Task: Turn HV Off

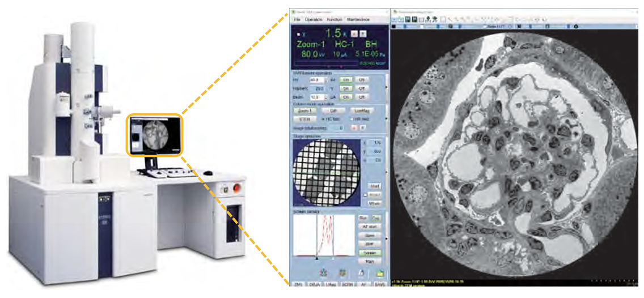Action: click(x=362, y=80)
